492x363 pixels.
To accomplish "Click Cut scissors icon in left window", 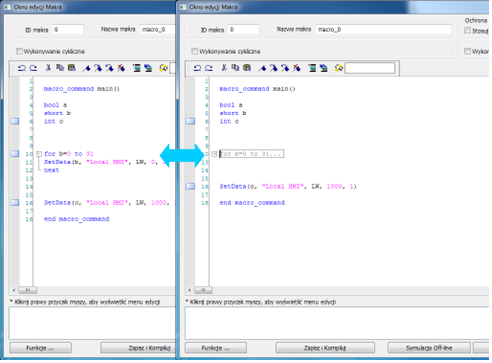I will click(x=48, y=68).
